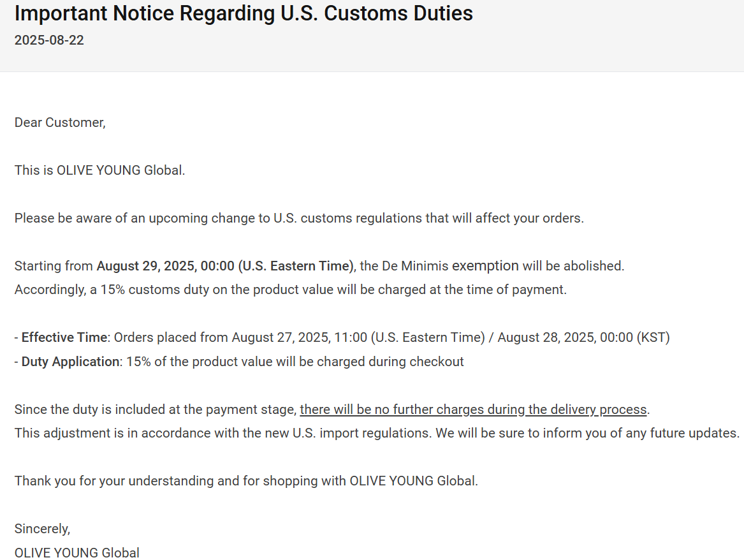This screenshot has height=560, width=744.
Task: Click the sentence about upcoming customs regulation change
Action: click(299, 218)
